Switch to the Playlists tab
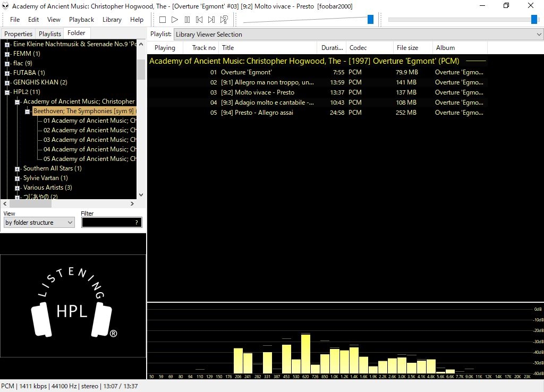 50,33
